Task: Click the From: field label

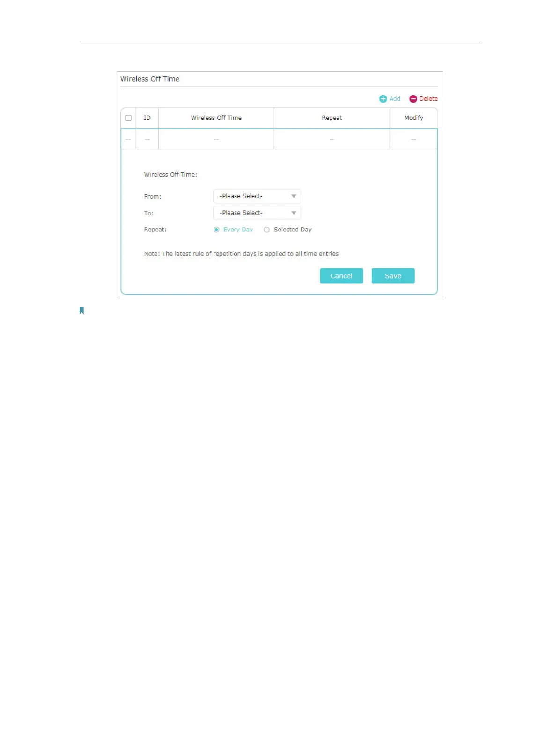Action: pos(153,197)
